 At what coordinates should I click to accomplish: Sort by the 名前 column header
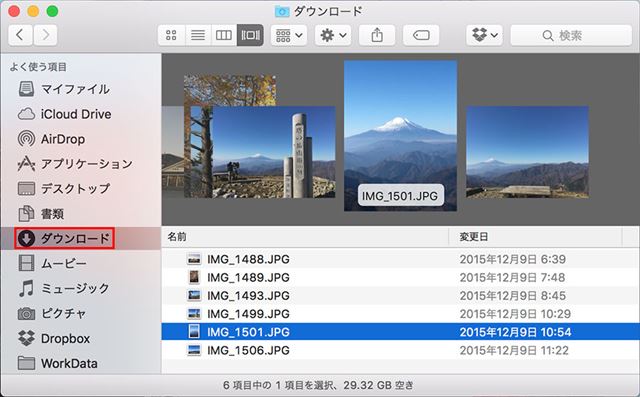point(305,237)
